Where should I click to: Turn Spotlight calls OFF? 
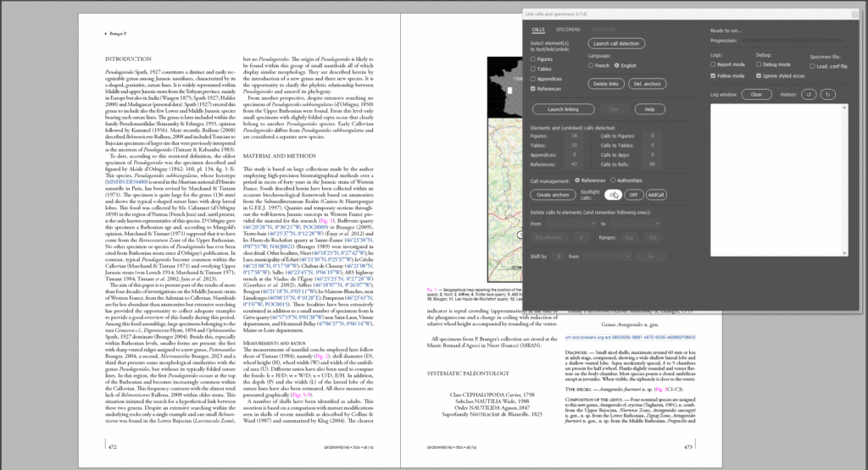pyautogui.click(x=633, y=195)
